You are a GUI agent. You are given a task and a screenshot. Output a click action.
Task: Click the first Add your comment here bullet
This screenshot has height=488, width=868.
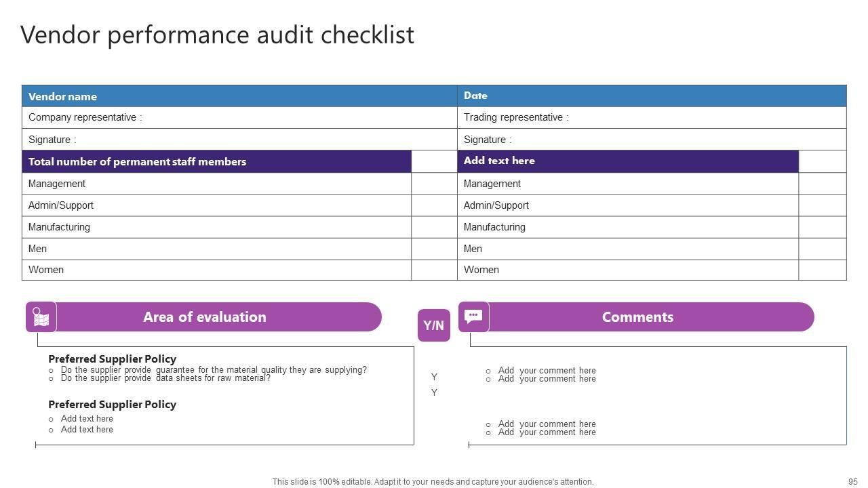coord(547,371)
